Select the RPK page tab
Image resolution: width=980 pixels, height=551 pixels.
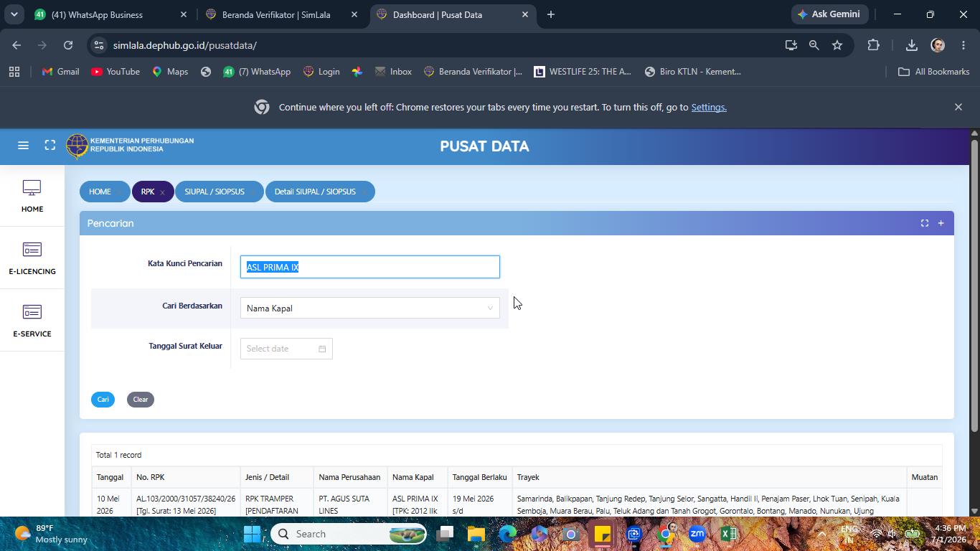click(x=148, y=192)
